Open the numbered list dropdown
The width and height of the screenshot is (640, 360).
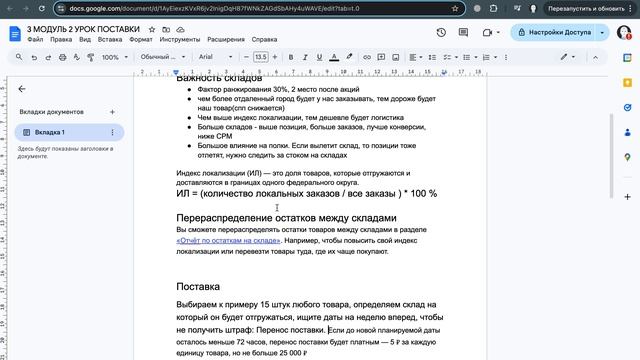(x=490, y=58)
